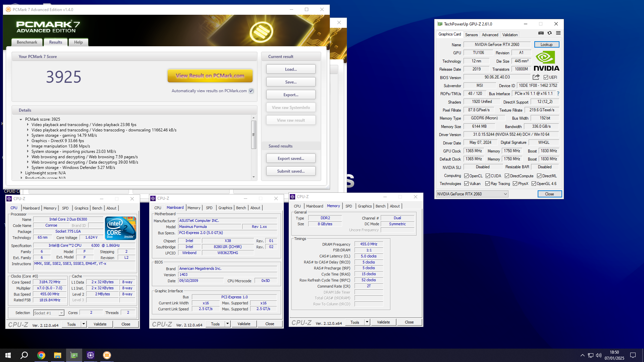Switch to PCMark 7 taskbar icon
The height and width of the screenshot is (362, 644).
(107, 355)
